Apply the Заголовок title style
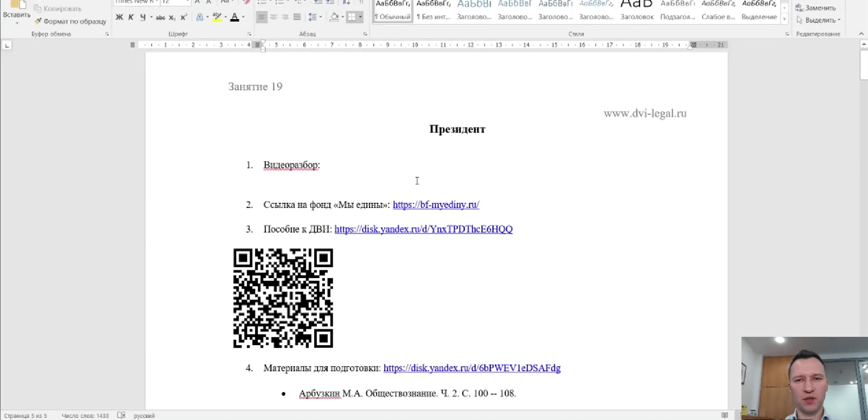 [637, 11]
